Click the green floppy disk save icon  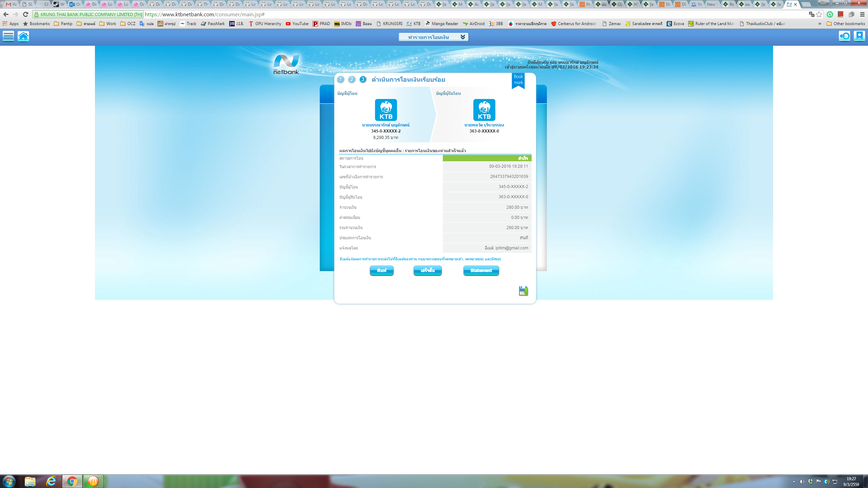point(523,291)
